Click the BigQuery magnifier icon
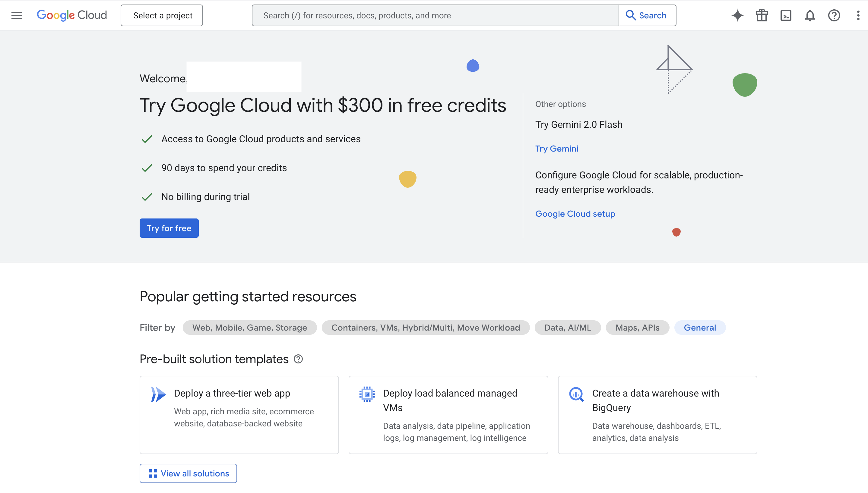The image size is (868, 493). (576, 394)
